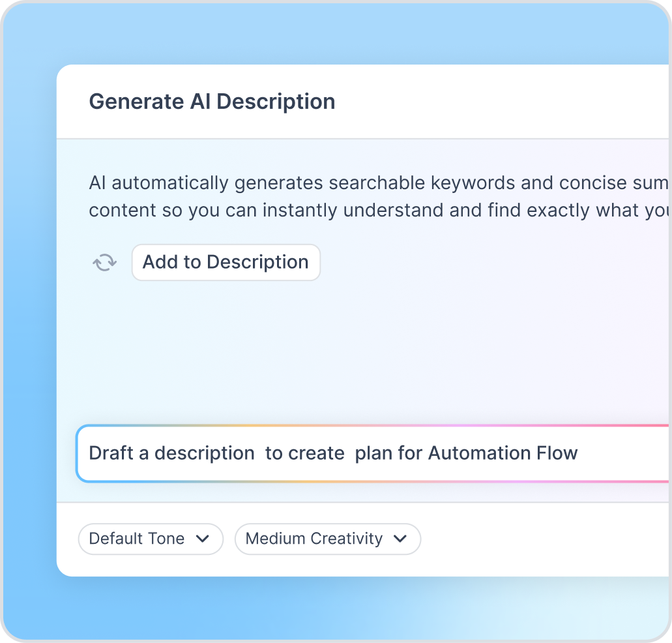Screen dimensions: 672x643
Task: Click the Medium Creativity chevron icon
Action: [402, 539]
